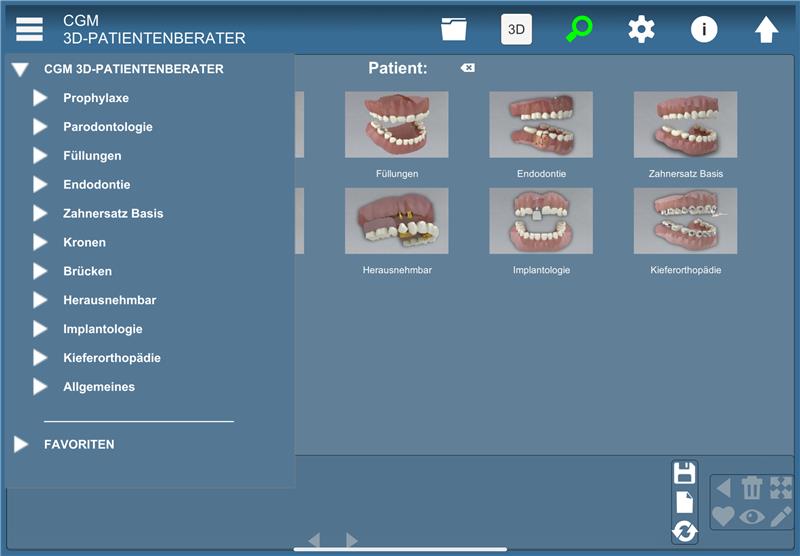
Task: Select Kronen label in the sidebar
Action: (x=84, y=242)
